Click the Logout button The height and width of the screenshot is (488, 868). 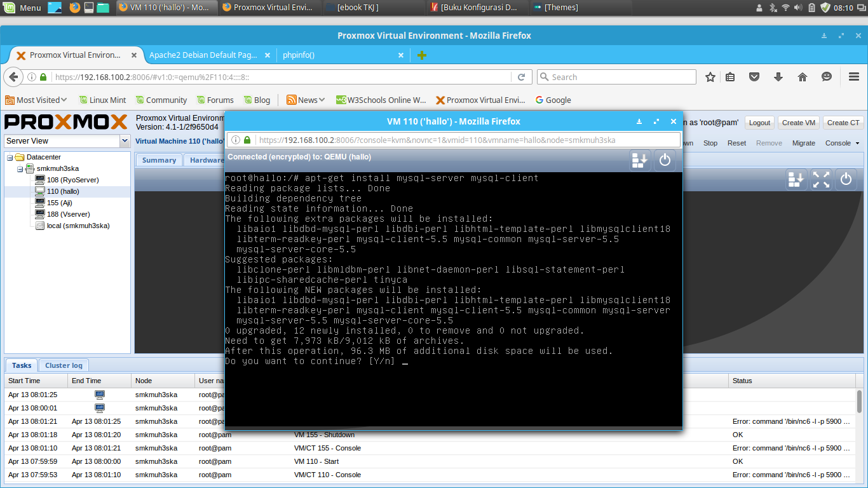coord(759,123)
